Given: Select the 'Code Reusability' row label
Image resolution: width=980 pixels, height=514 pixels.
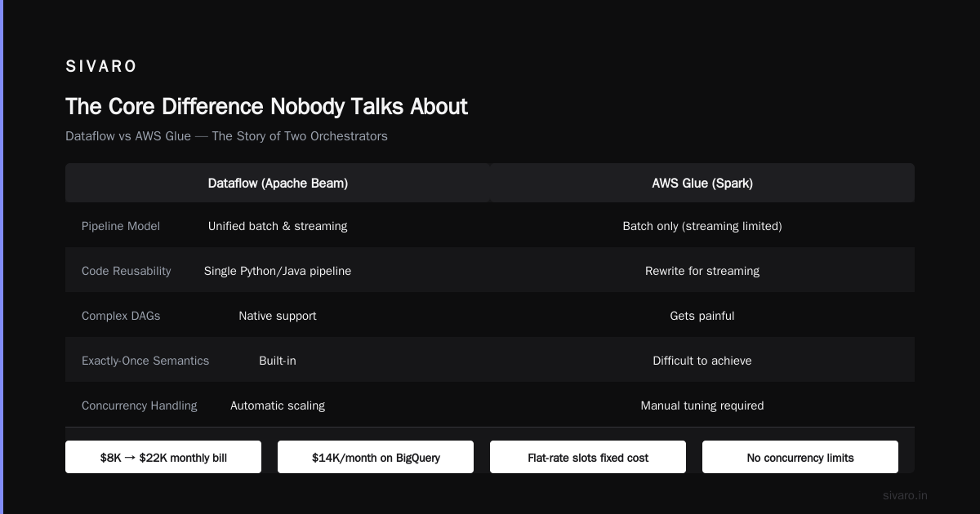Looking at the screenshot, I should pos(127,271).
